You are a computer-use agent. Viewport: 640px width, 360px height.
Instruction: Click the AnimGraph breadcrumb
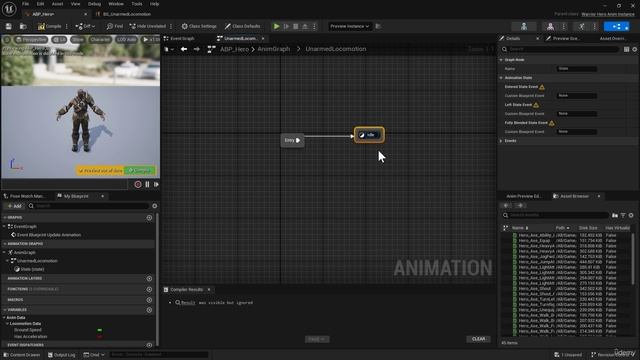click(x=273, y=49)
